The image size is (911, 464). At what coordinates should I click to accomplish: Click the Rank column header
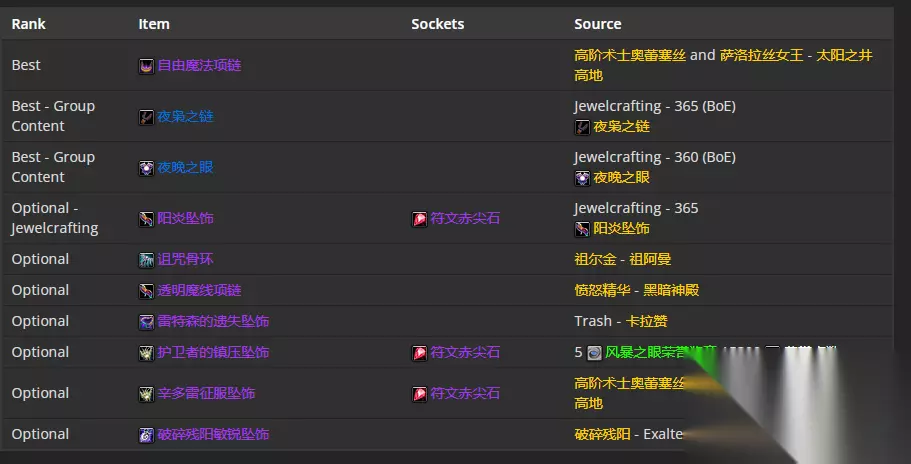point(28,24)
